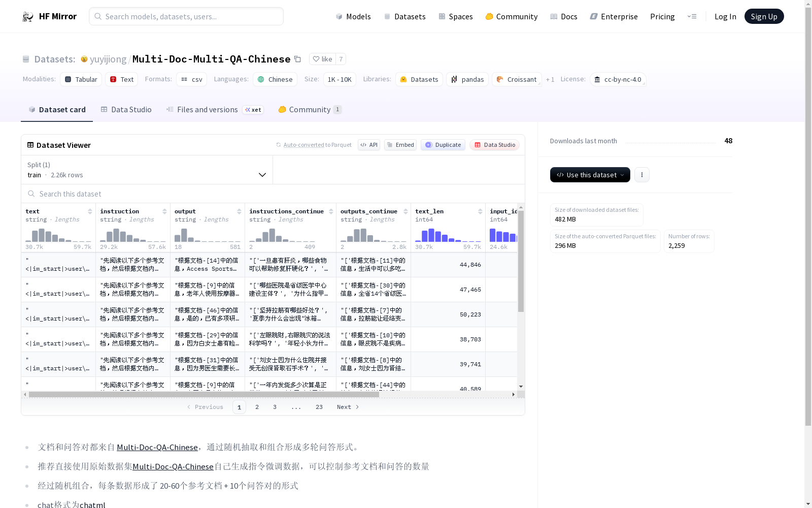
Task: Click the pandas library tag
Action: [x=467, y=79]
